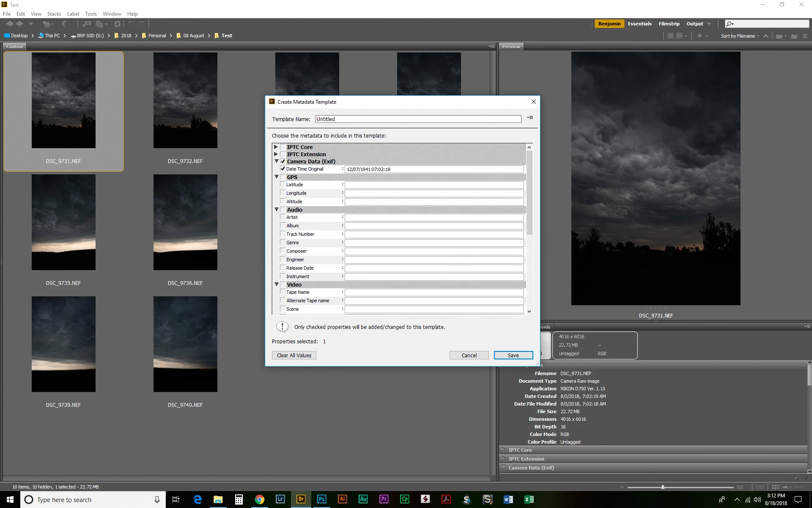Expand the IPTC Extension section

tap(276, 155)
